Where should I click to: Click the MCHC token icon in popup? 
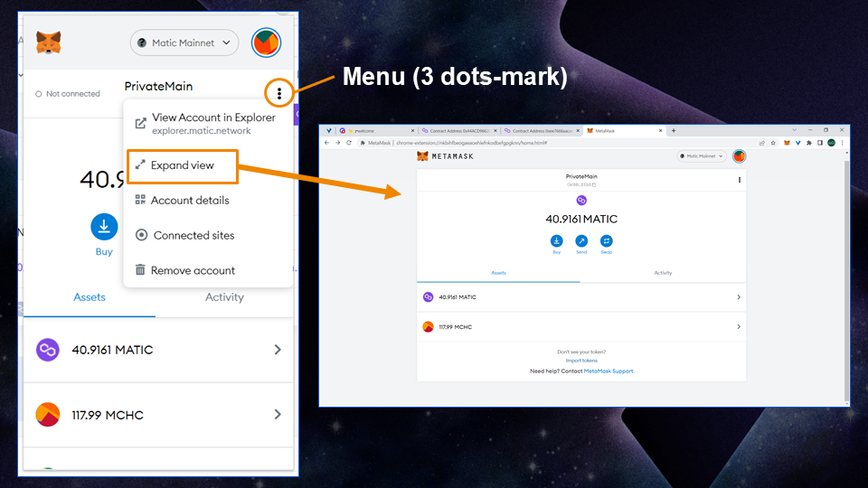48,415
